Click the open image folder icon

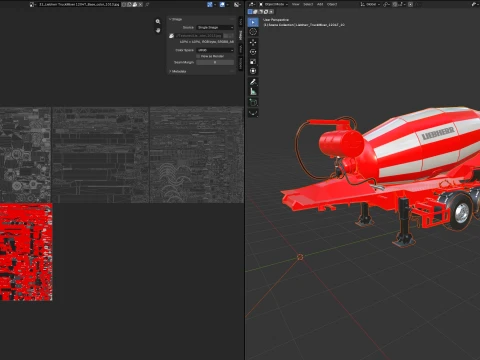point(135,4)
